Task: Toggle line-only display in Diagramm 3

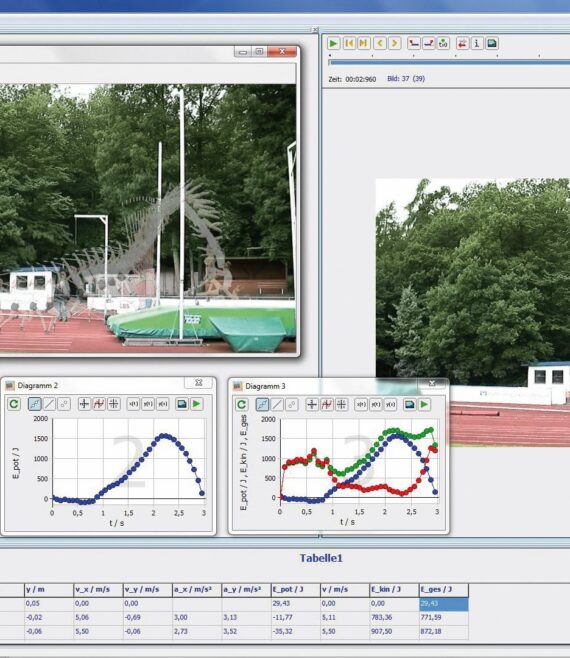Action: pos(277,405)
